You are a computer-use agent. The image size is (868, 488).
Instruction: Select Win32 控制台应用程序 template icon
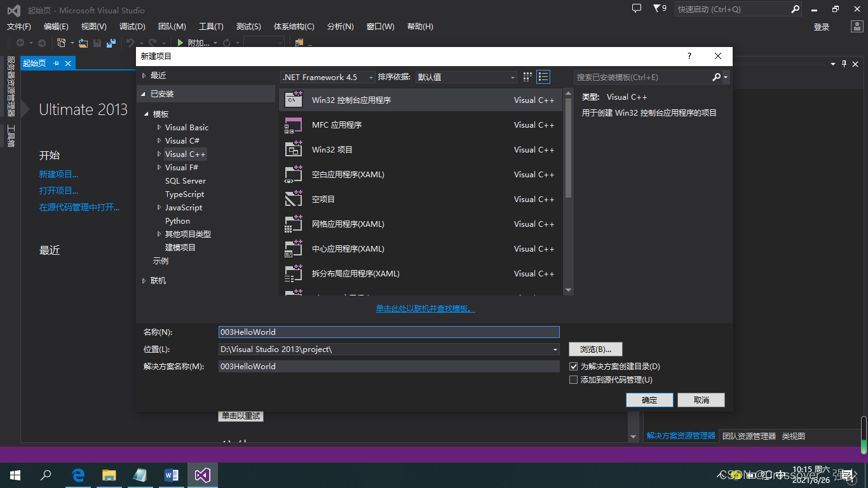pos(293,100)
